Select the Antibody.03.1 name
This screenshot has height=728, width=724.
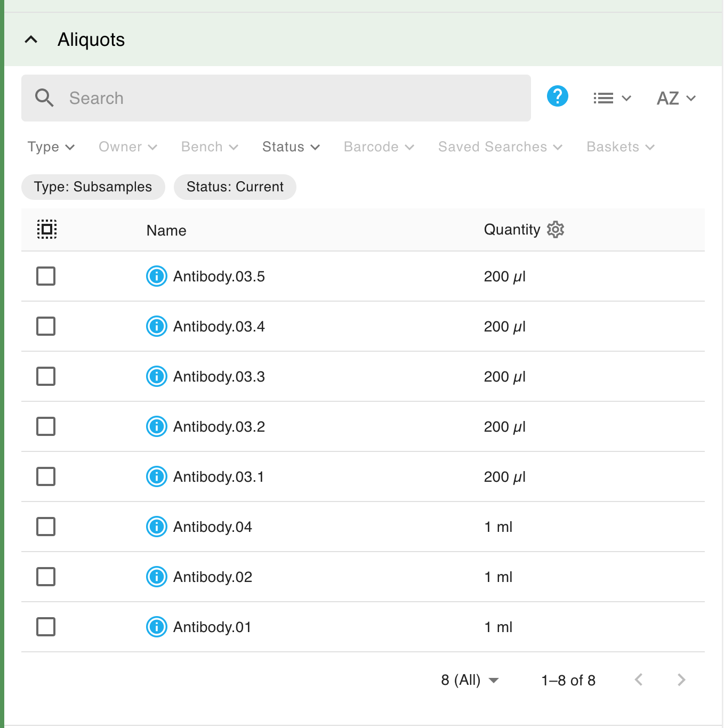219,477
